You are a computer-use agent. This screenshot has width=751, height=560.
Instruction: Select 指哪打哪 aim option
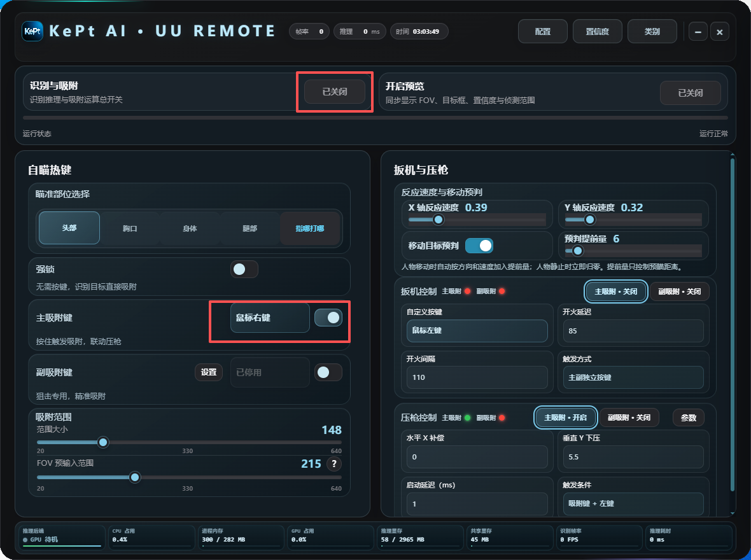coord(310,228)
